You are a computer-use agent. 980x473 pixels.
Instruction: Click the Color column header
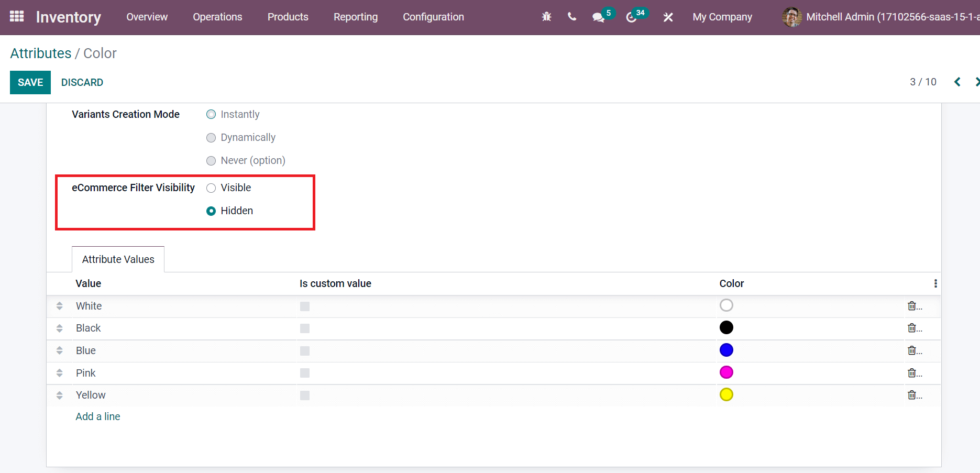click(x=731, y=283)
